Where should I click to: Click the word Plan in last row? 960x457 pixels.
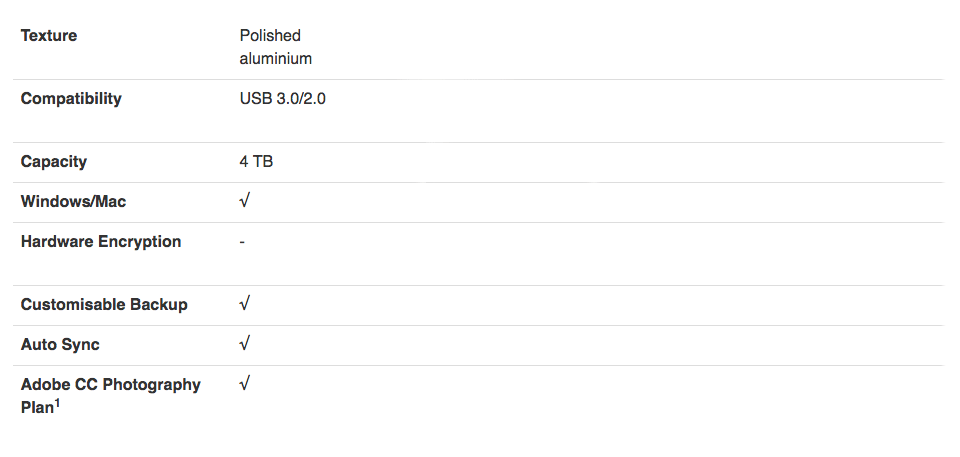point(37,408)
